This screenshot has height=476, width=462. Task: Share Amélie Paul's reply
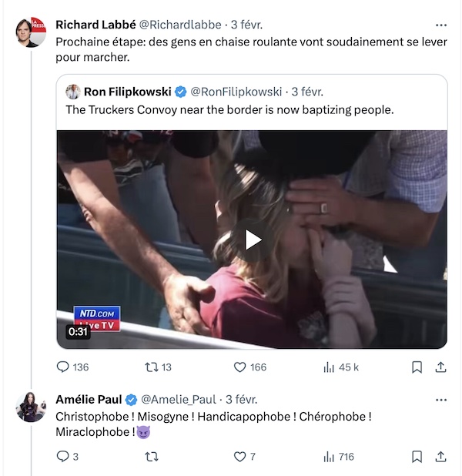click(440, 456)
